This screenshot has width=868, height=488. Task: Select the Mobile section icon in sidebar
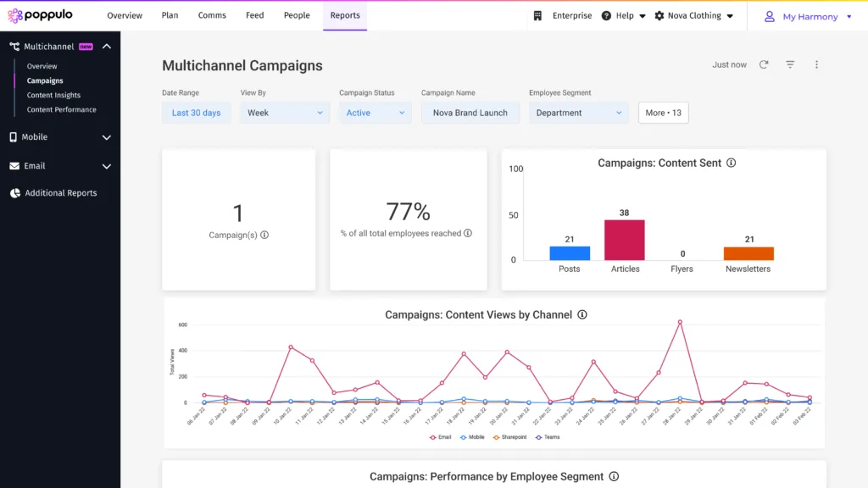pyautogui.click(x=12, y=136)
